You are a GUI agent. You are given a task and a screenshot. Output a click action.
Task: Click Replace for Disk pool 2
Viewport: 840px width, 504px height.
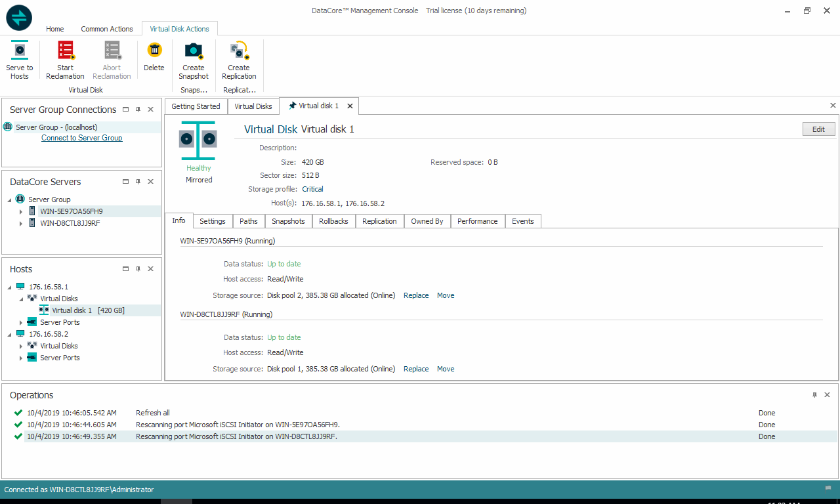tap(416, 295)
